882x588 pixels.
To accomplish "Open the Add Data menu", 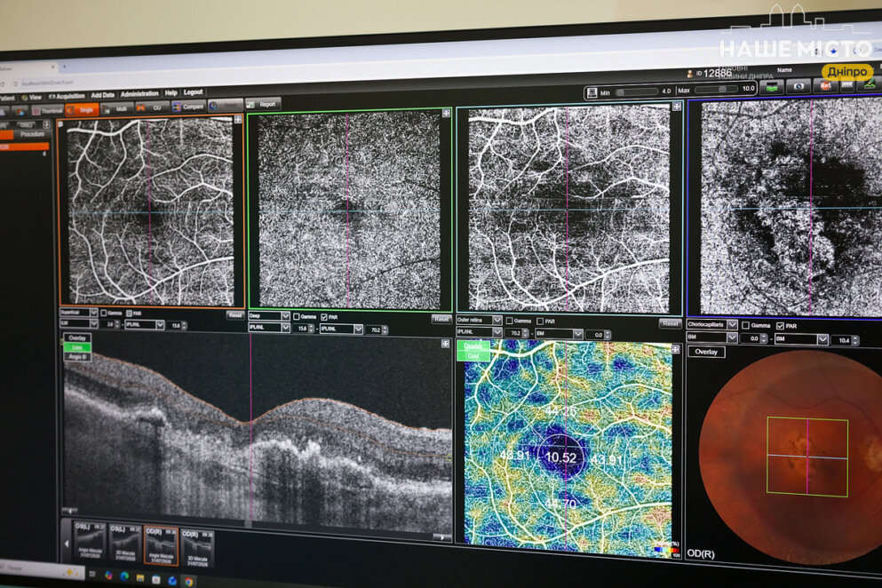I will point(102,95).
